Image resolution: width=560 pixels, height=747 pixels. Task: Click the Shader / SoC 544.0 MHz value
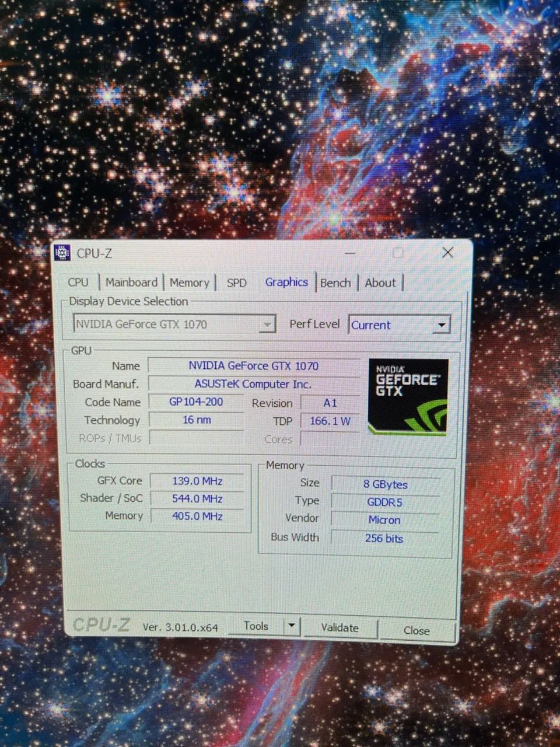tap(197, 498)
